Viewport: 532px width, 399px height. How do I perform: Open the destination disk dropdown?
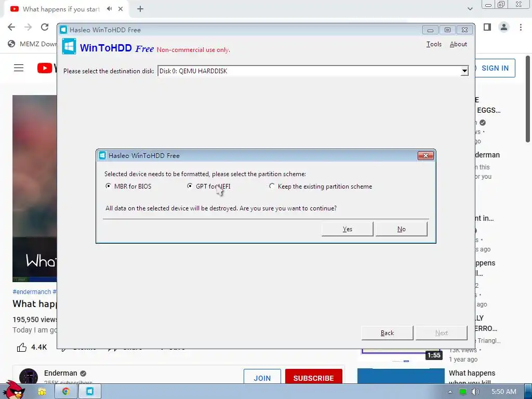point(464,71)
